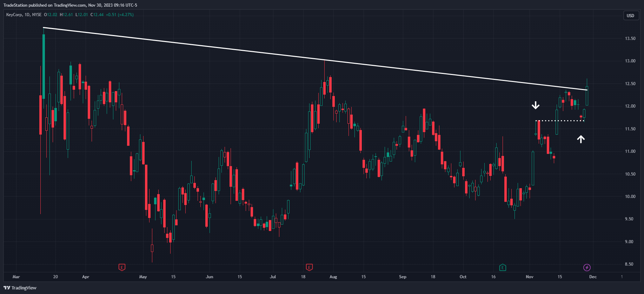Click the 11.50 price axis label
Viewport: 644px width, 294px height.
pyautogui.click(x=630, y=129)
